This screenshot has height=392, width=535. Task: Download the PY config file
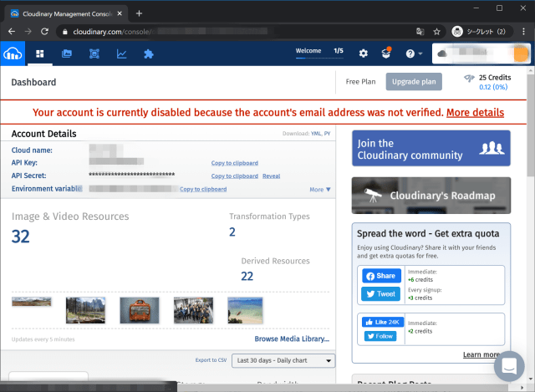[x=327, y=134]
